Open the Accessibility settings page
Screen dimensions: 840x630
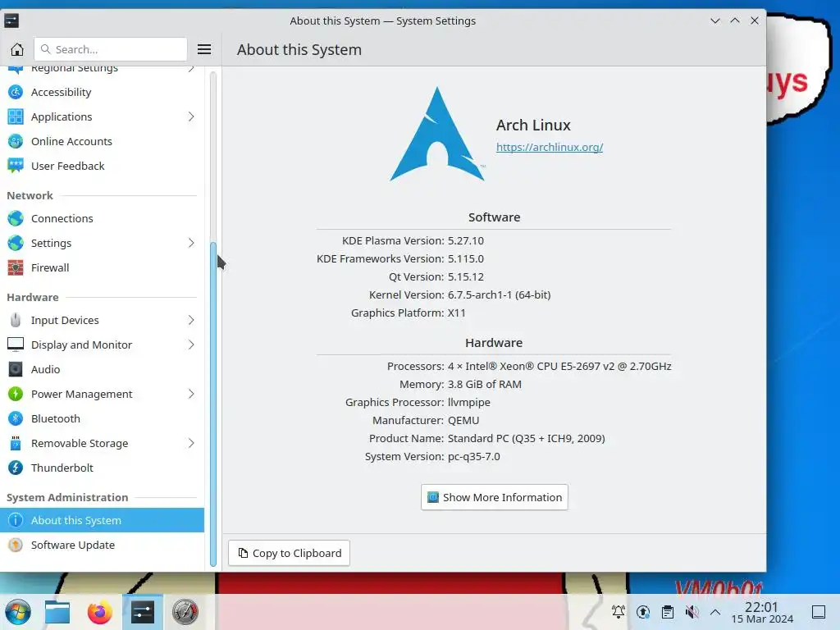point(103,92)
